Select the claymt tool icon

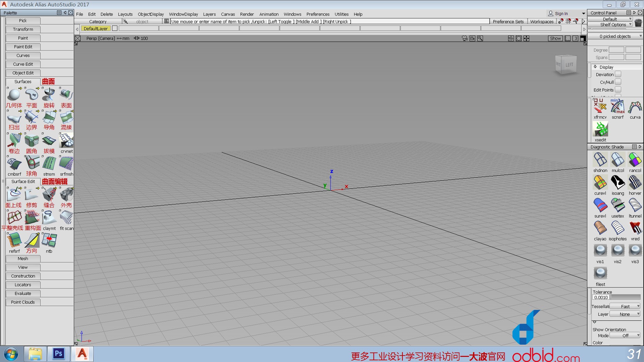(x=49, y=217)
